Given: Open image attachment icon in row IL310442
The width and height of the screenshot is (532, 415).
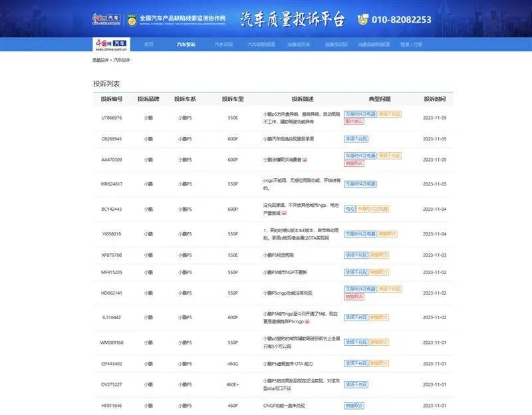Looking at the screenshot, I should 307,321.
